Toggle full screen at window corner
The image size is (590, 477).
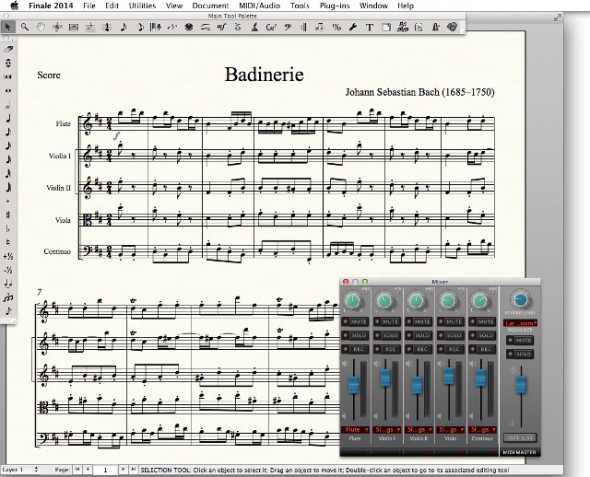coord(557,17)
